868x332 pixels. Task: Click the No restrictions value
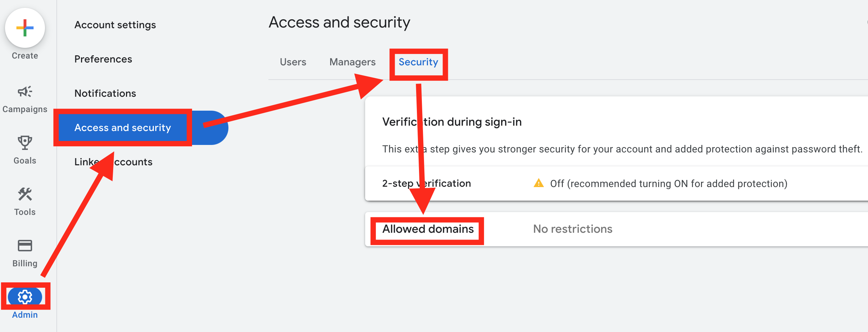[x=572, y=229]
